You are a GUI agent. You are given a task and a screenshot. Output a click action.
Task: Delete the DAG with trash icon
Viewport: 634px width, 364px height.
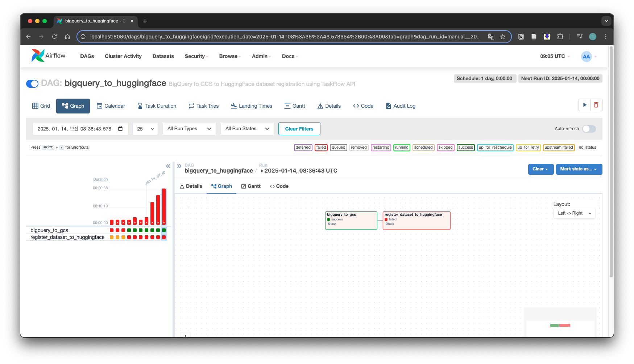click(x=596, y=105)
